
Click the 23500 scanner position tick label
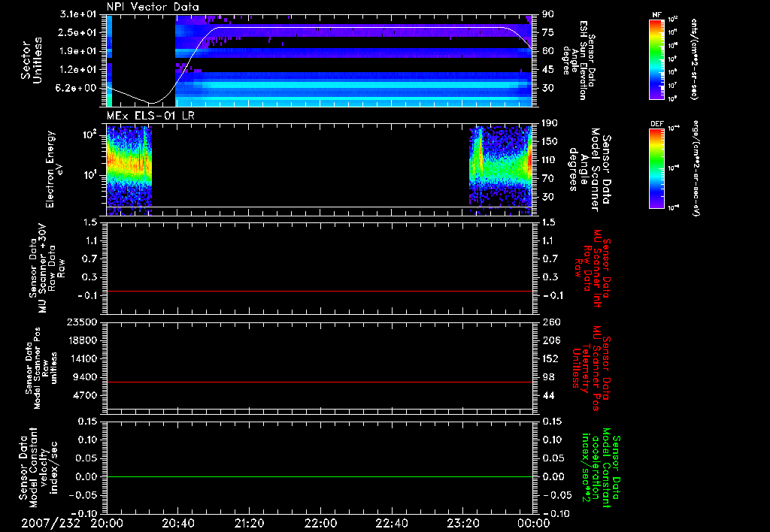[83, 322]
